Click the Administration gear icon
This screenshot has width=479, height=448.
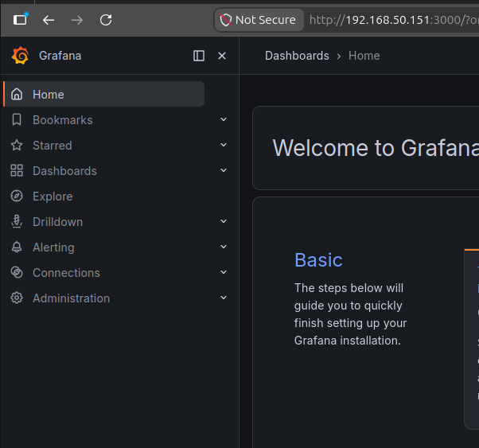17,298
